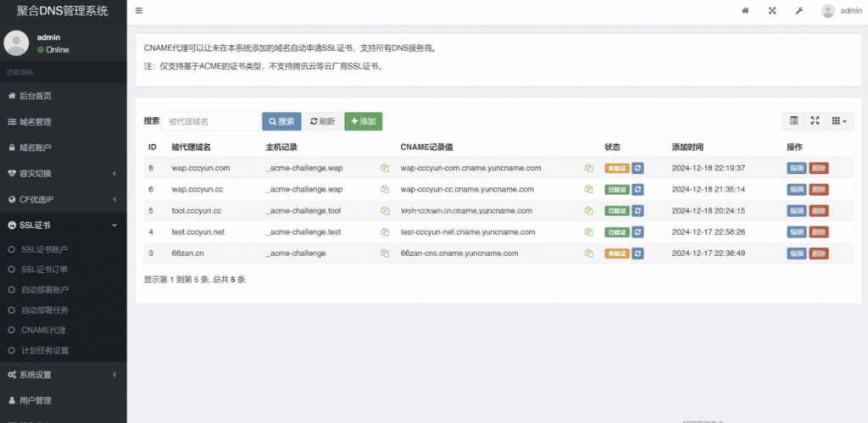Screen dimensions: 868x423
Task: Copy CNAME value in tool.cccyun.cc row
Action: tap(589, 211)
